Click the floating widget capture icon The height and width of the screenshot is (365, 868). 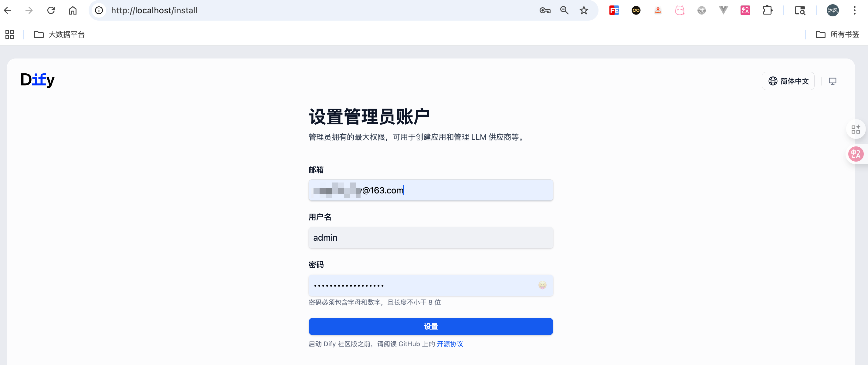[x=856, y=129]
